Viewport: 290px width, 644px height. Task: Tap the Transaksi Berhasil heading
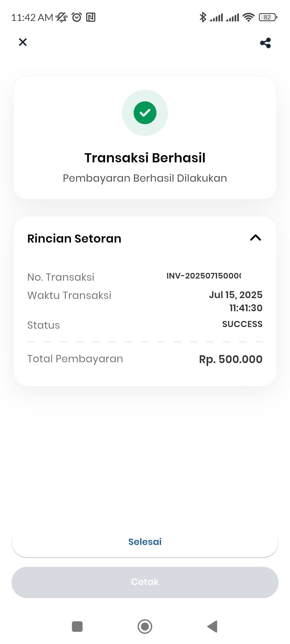pyautogui.click(x=145, y=158)
